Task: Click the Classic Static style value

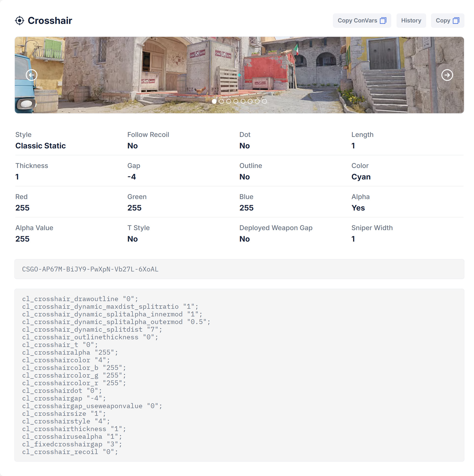Action: click(x=40, y=146)
